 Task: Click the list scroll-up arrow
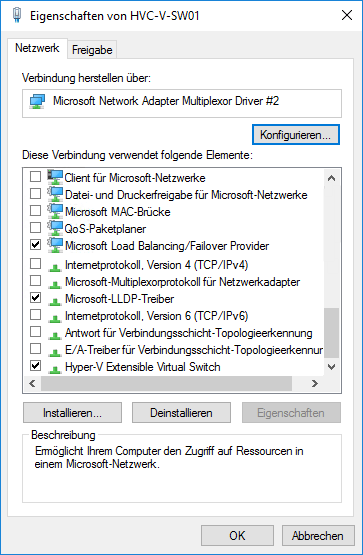332,178
